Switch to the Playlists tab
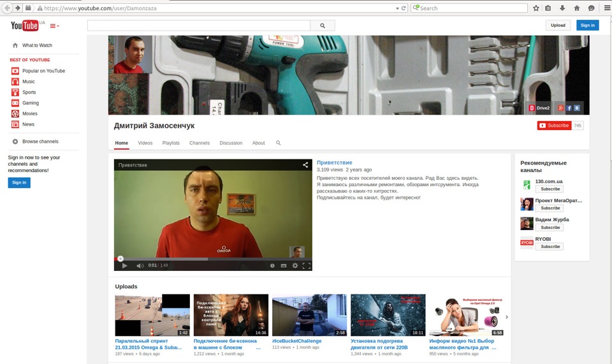 [171, 143]
